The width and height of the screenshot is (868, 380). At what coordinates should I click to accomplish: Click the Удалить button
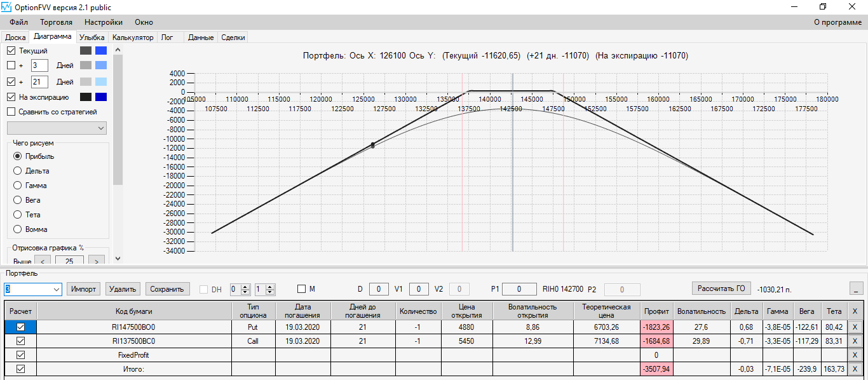123,289
